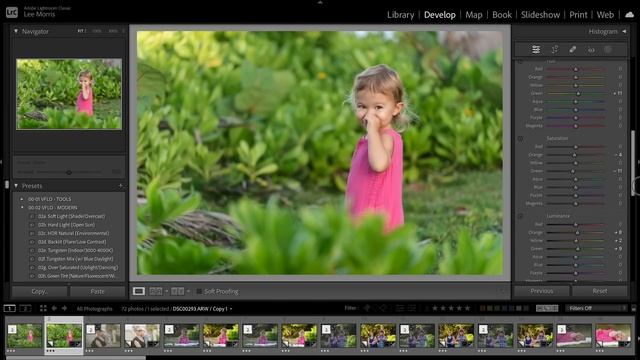Viewport: 640px width, 360px height.
Task: Switch to the Map module
Action: (474, 15)
